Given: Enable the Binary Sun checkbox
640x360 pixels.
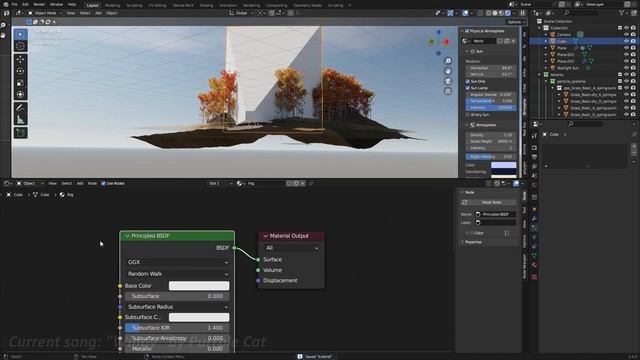Looking at the screenshot, I should pos(468,115).
